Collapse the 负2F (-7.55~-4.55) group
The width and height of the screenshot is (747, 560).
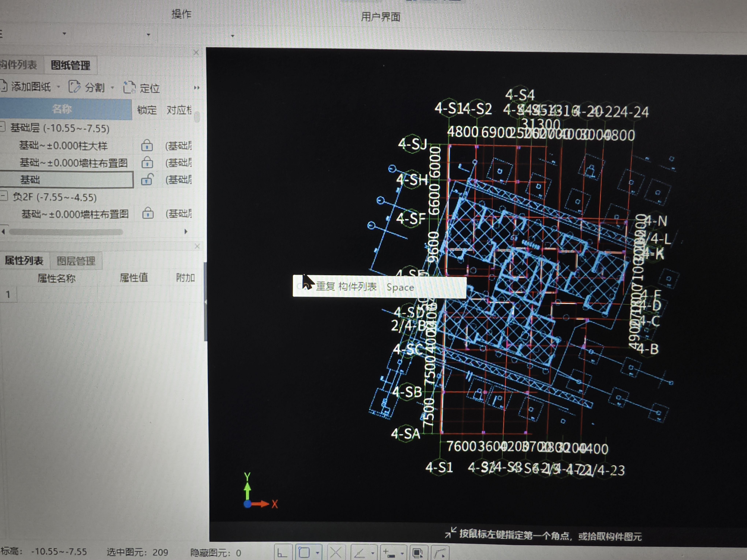tap(4, 195)
